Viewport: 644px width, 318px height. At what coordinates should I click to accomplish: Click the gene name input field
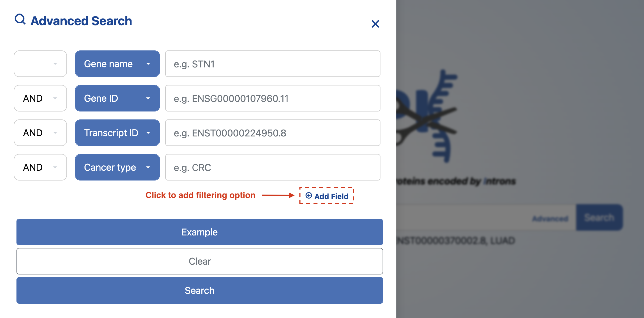pyautogui.click(x=273, y=64)
